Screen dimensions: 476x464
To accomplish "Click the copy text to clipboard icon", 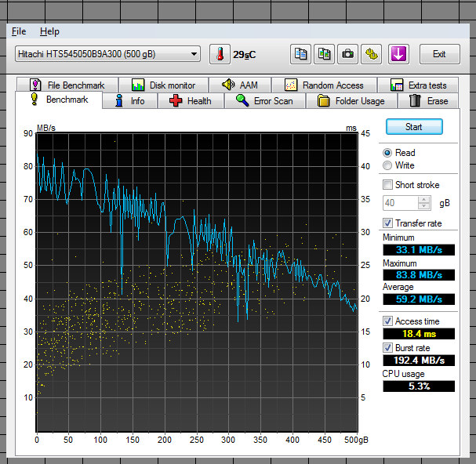I will 300,54.
